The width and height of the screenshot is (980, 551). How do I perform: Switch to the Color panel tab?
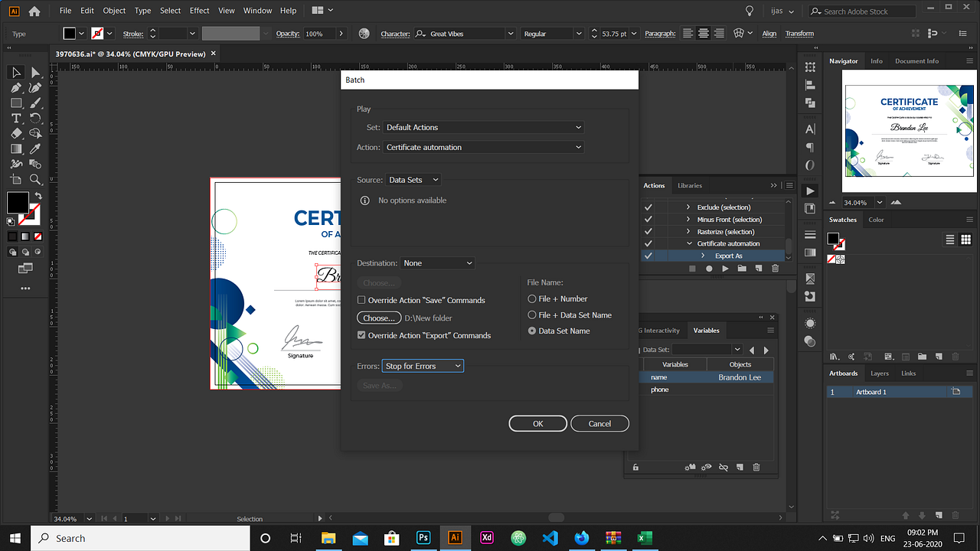876,220
